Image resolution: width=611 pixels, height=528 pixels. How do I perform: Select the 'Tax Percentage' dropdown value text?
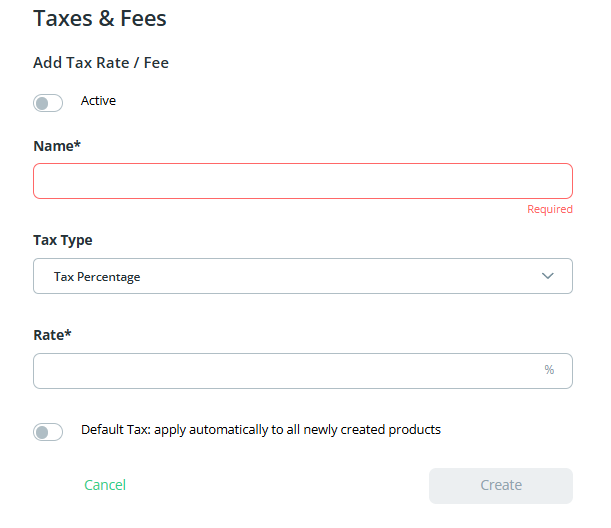(x=97, y=277)
